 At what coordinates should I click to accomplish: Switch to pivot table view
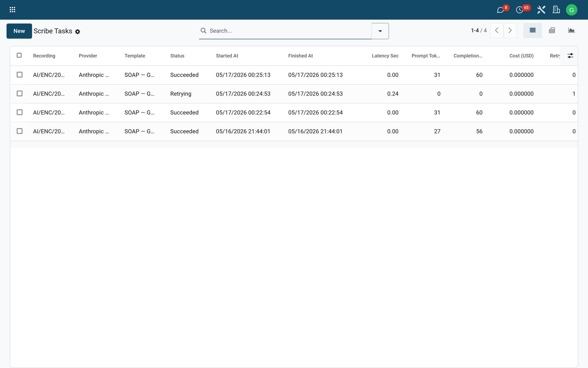(552, 31)
